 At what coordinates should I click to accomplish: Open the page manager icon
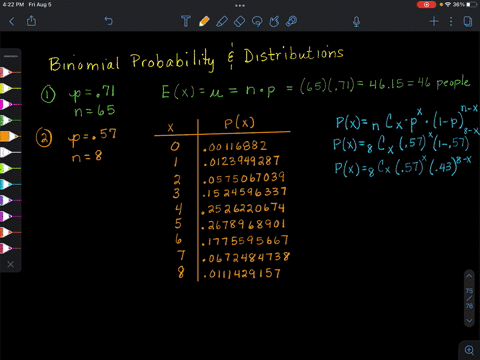pyautogui.click(x=468, y=22)
